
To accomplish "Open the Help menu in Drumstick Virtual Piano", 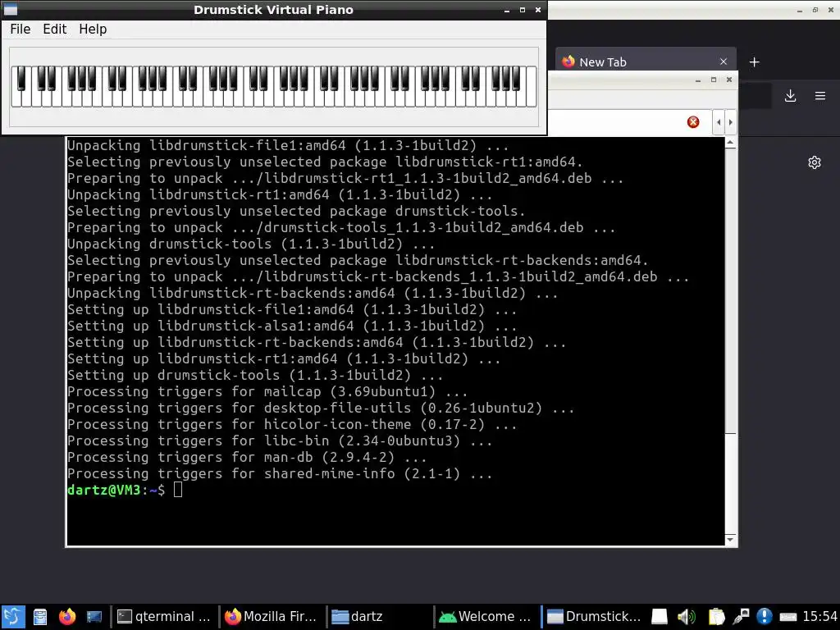I will click(x=93, y=29).
